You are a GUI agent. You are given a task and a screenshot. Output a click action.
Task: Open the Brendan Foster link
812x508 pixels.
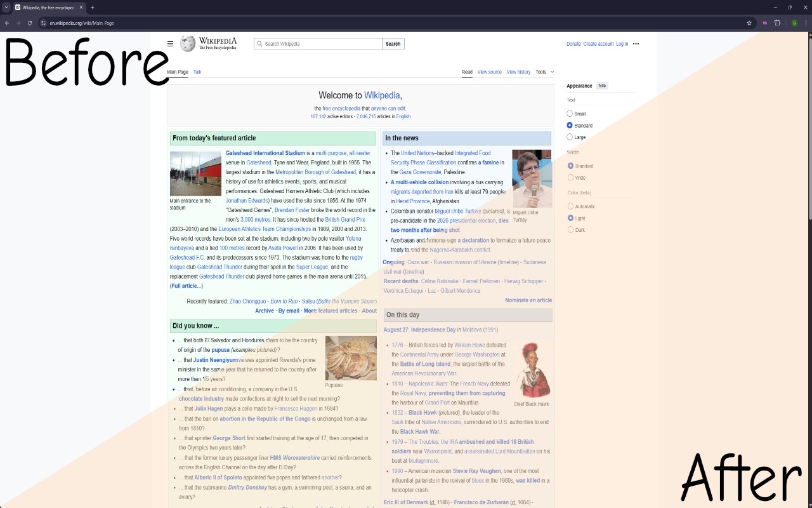pos(292,210)
